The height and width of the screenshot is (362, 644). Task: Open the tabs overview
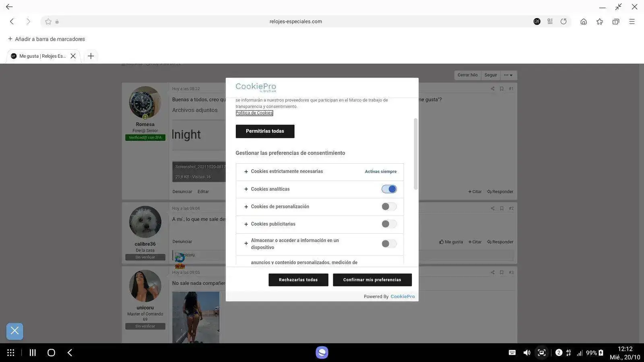(616, 21)
